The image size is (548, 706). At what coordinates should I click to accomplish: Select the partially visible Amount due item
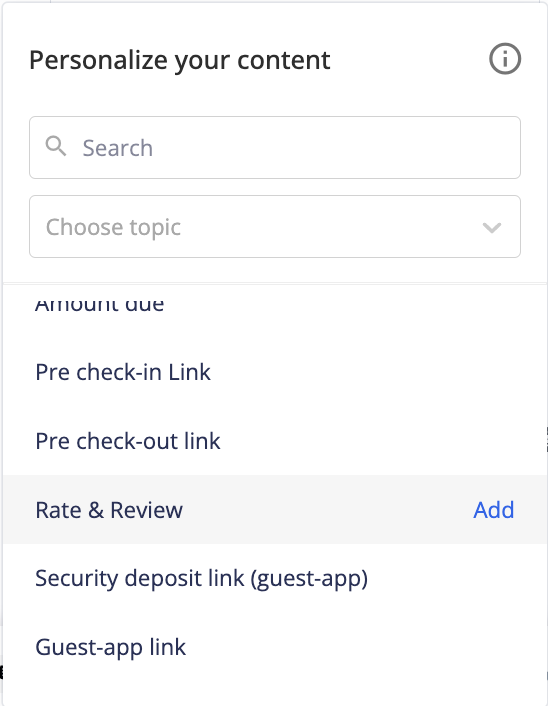pyautogui.click(x=275, y=304)
